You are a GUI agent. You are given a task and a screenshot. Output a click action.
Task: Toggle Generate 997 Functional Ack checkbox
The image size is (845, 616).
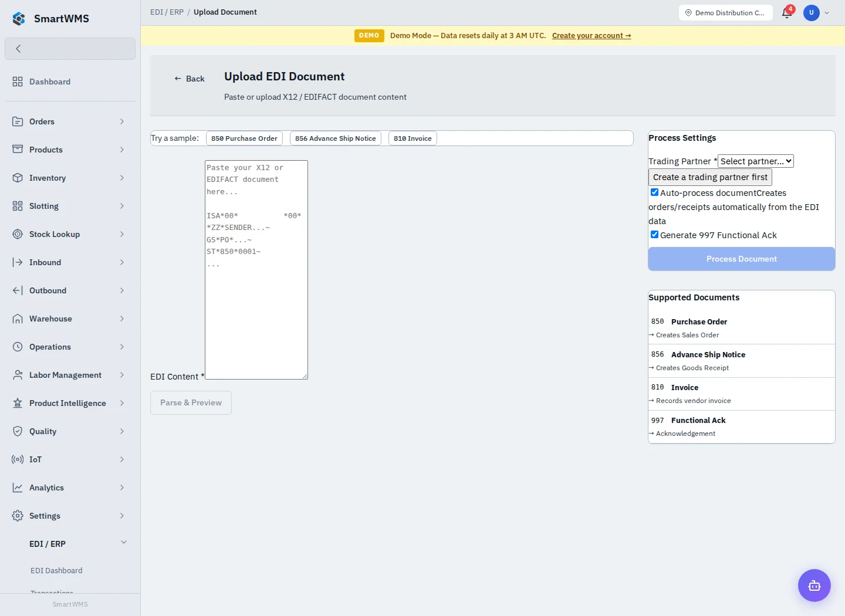coord(654,235)
